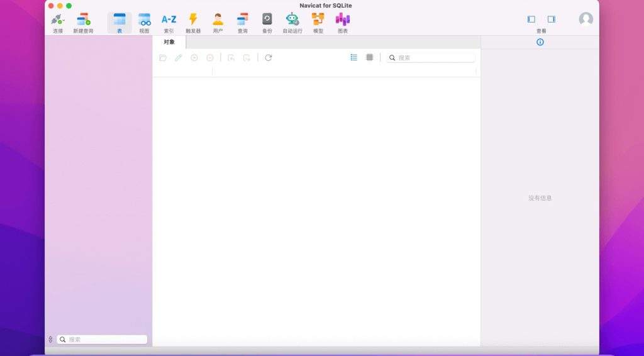Screen dimensions: 644x356
Task: Click the 触发器 (Trigger) lightning icon
Action: tap(193, 19)
